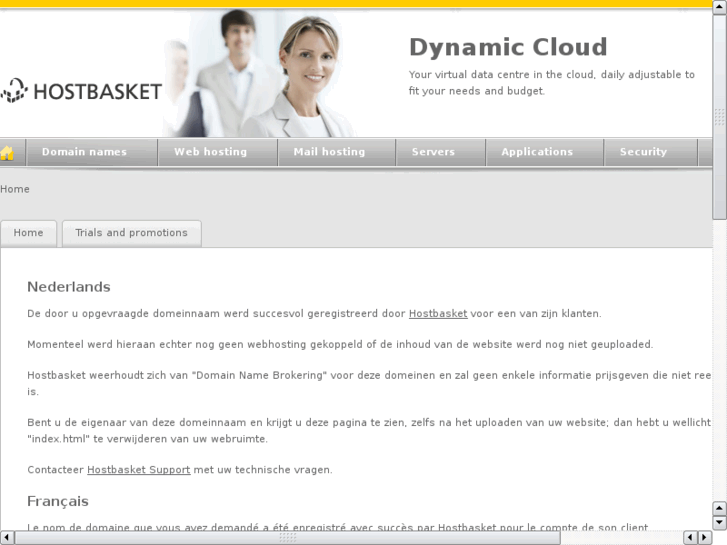Follow the Hostbasket link in Dutch paragraph
This screenshot has width=727, height=545.
[x=438, y=314]
